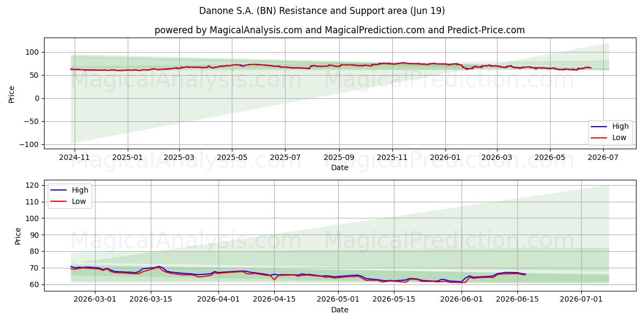Click the '2026-03-01' date tick on the bottom chart
644x322 pixels.
click(x=95, y=300)
